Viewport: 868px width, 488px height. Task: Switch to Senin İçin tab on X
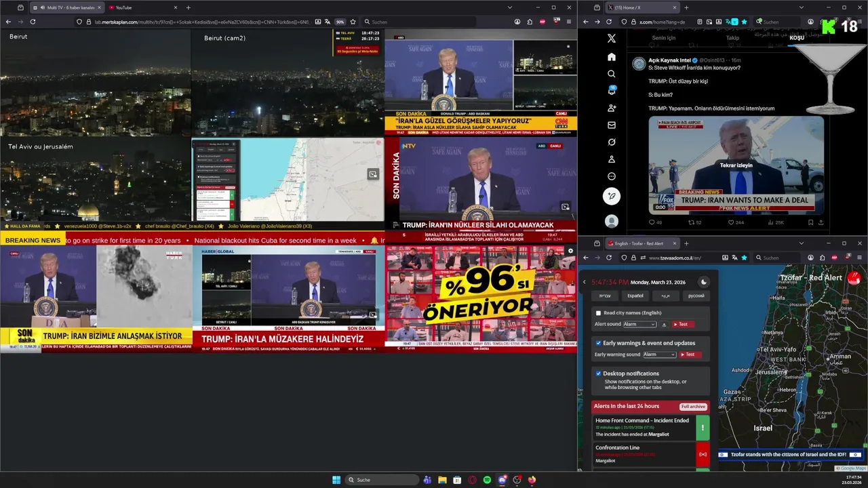click(x=664, y=38)
